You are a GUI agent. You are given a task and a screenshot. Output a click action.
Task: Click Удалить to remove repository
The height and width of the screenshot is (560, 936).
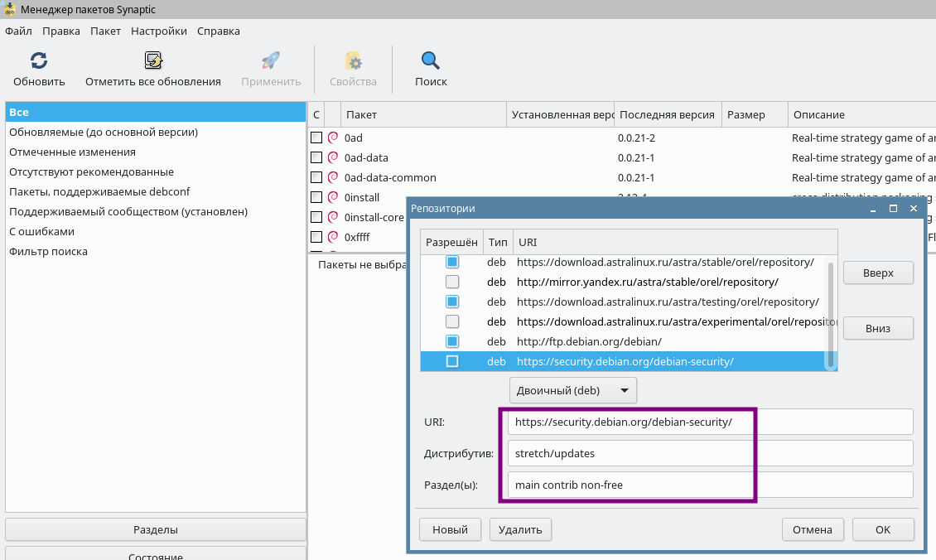[520, 529]
